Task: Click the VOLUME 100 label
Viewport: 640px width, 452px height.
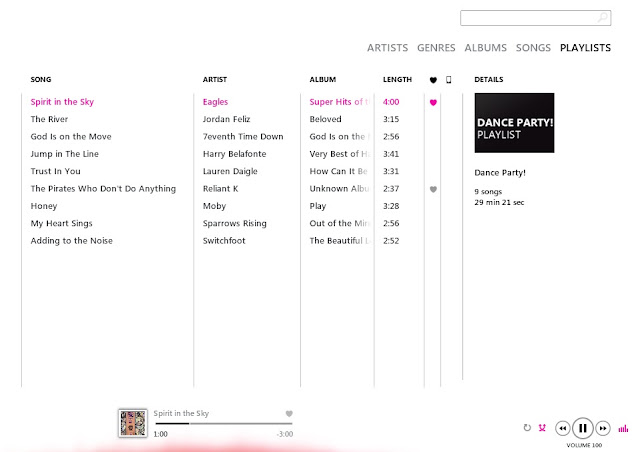Action: 584,445
